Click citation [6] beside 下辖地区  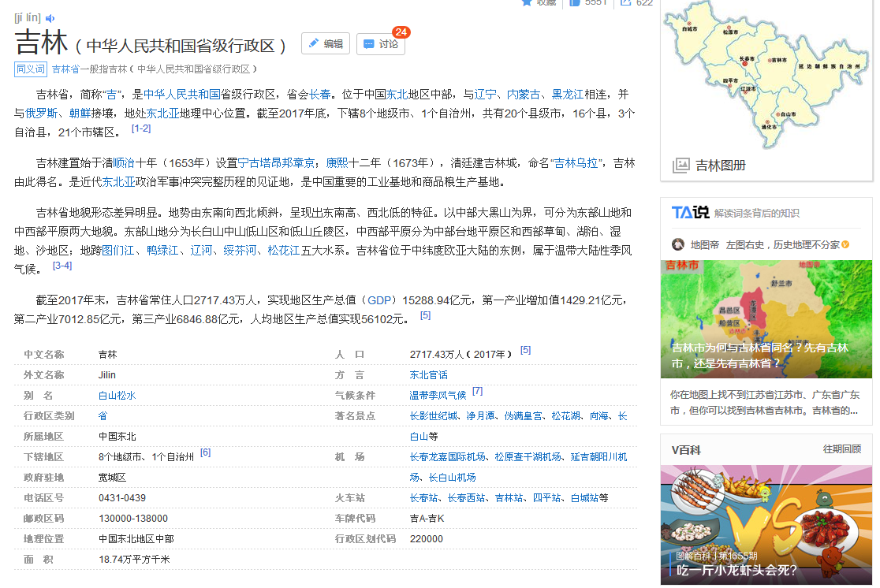[x=205, y=452]
